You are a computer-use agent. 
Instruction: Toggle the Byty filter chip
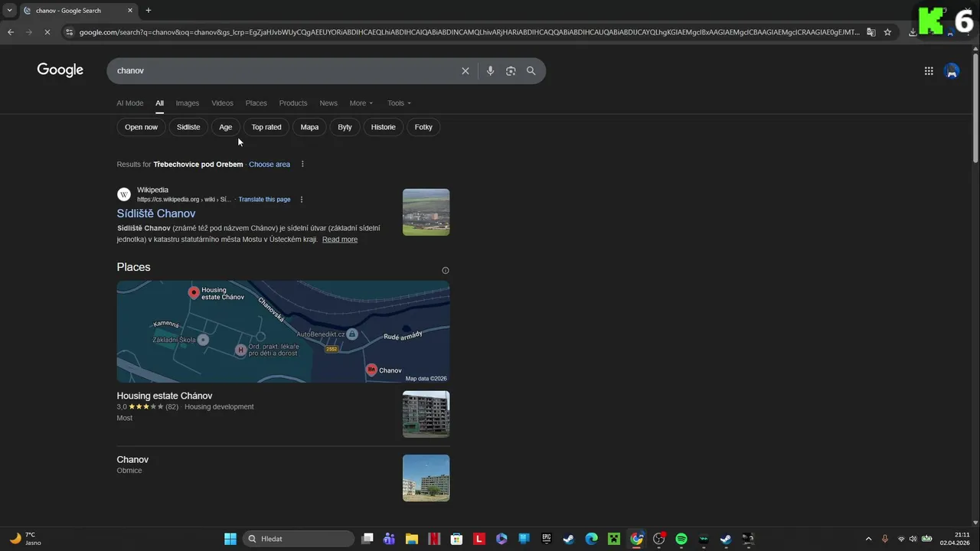pos(345,127)
